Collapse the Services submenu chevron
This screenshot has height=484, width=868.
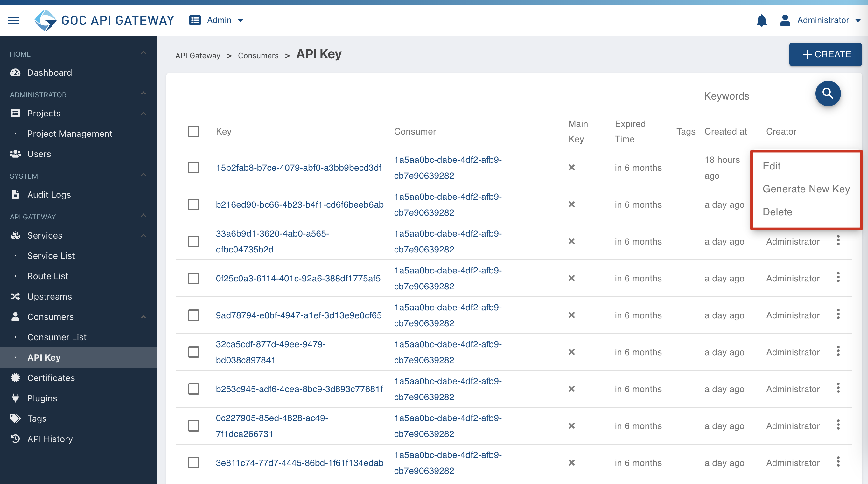[143, 235]
